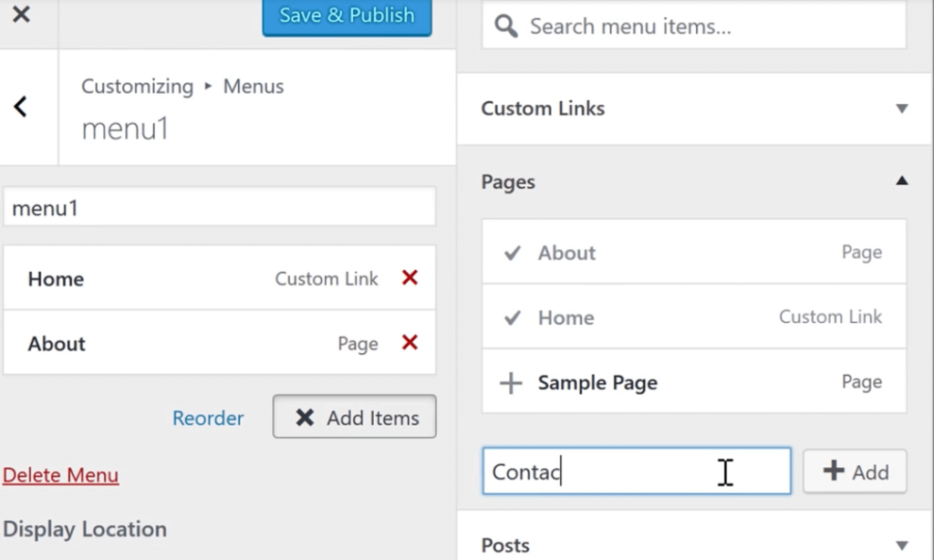The width and height of the screenshot is (934, 560).
Task: Focus the Search menu items field
Action: (x=694, y=26)
